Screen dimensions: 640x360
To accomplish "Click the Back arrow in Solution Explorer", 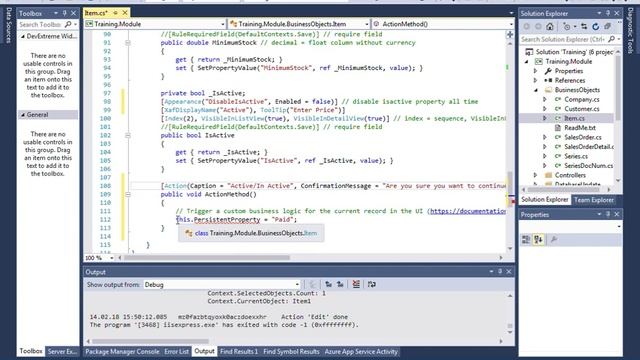I will click(x=527, y=27).
